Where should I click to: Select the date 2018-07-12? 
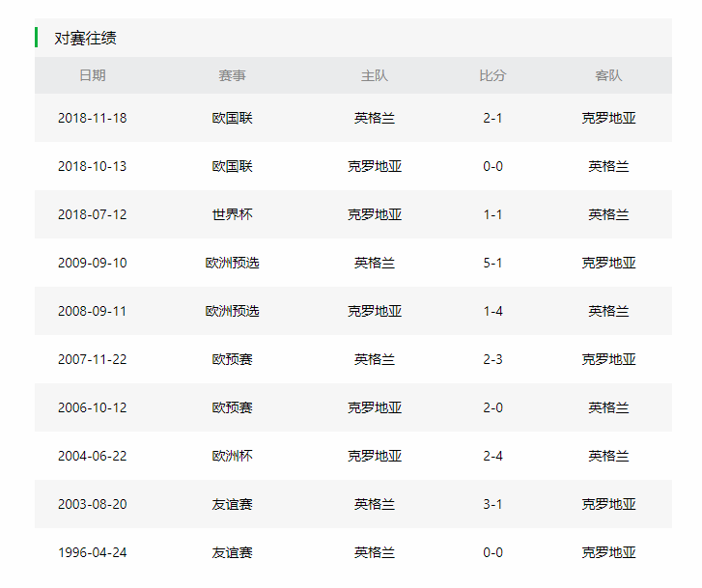[x=93, y=214]
